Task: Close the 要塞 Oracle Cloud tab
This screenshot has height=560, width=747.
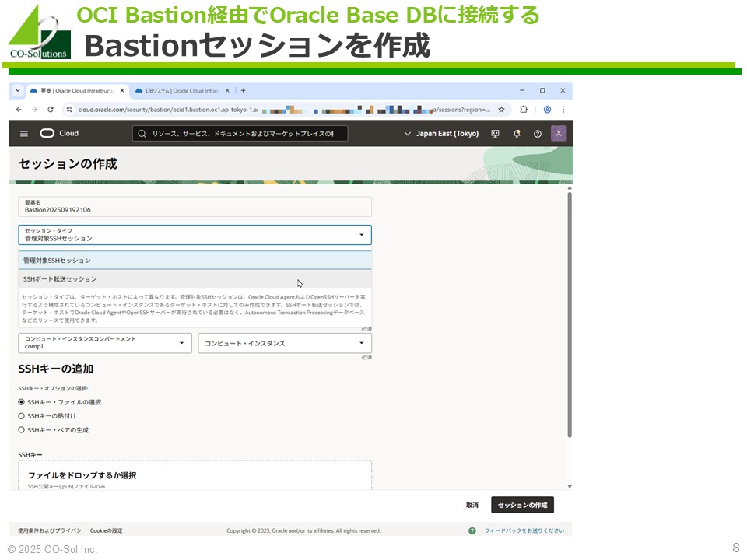Action: point(122,90)
